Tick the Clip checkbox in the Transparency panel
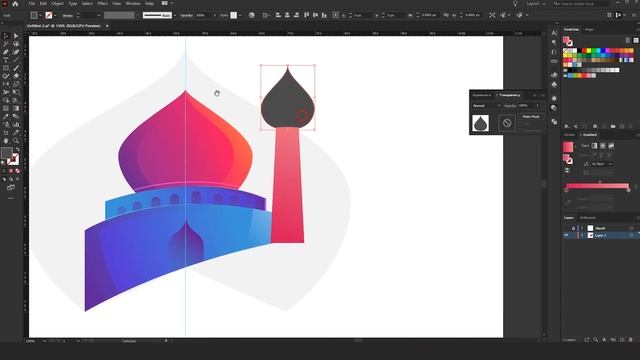The height and width of the screenshot is (360, 640). point(521,124)
